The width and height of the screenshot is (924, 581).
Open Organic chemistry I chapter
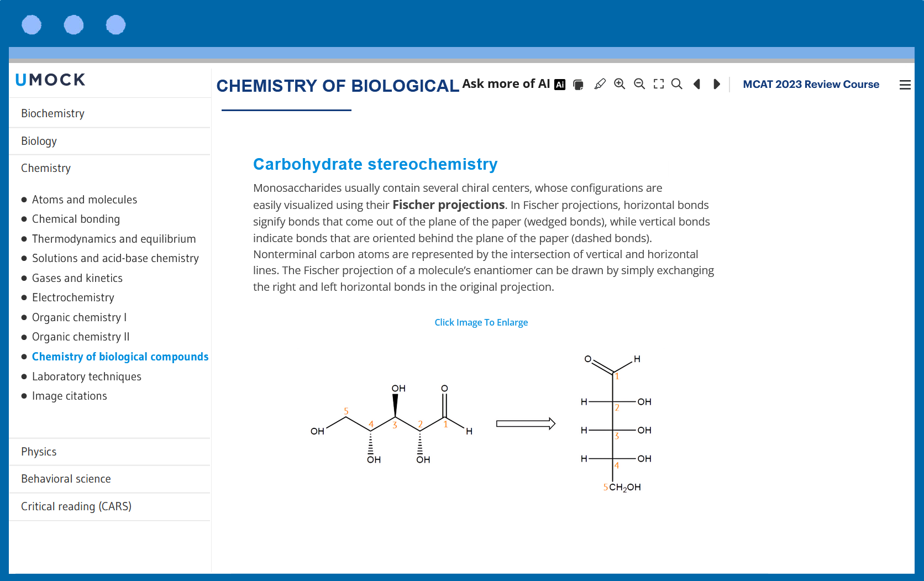point(79,317)
